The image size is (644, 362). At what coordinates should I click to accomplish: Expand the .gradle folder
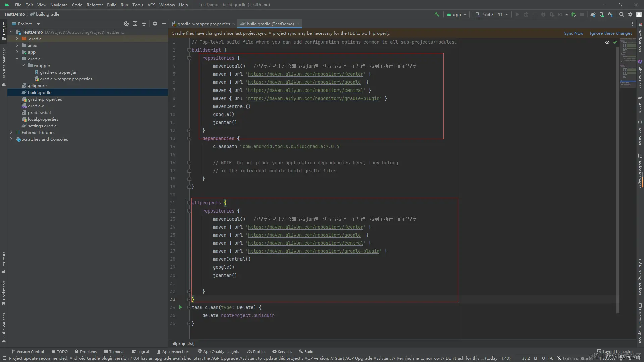click(x=17, y=39)
